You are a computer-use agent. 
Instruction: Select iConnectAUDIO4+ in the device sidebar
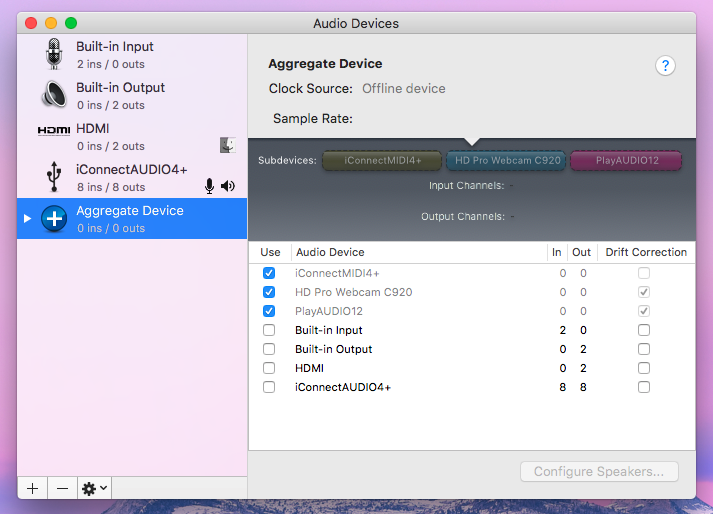(x=132, y=177)
